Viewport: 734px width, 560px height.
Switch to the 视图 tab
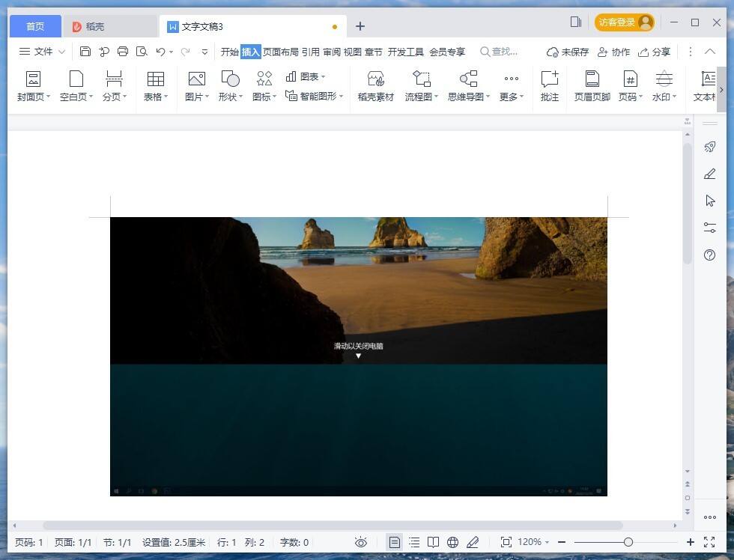(x=353, y=52)
